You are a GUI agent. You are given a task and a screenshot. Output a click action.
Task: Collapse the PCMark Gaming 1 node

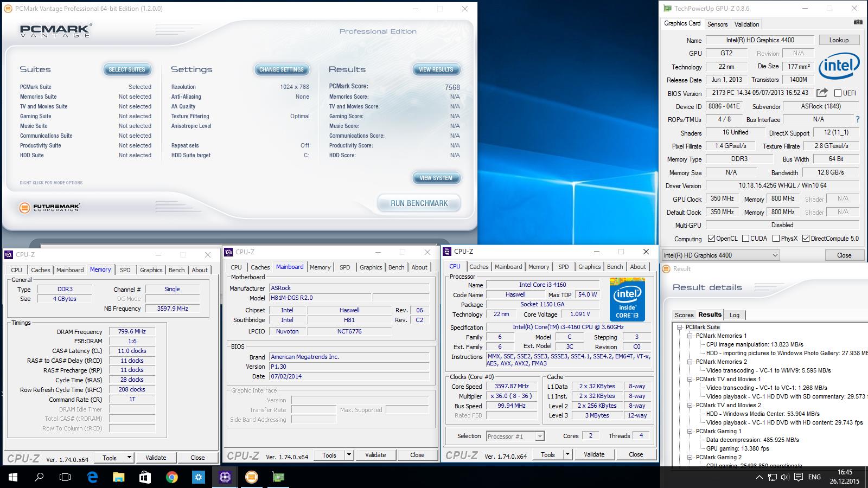click(x=690, y=431)
